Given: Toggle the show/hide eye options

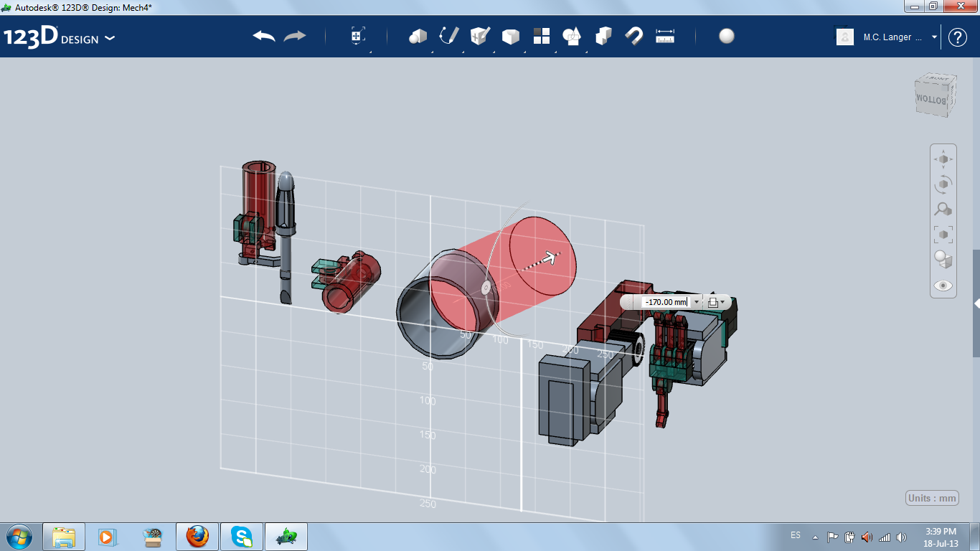Looking at the screenshot, I should coord(943,285).
